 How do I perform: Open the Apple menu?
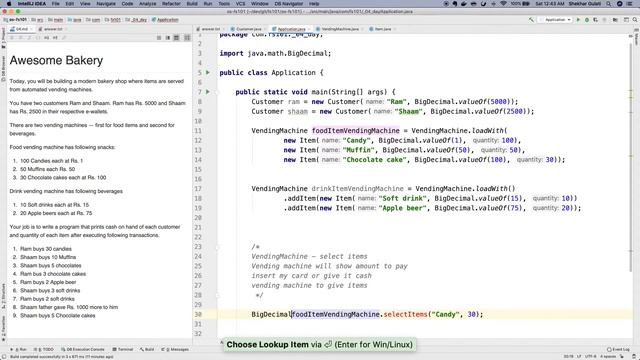click(9, 4)
